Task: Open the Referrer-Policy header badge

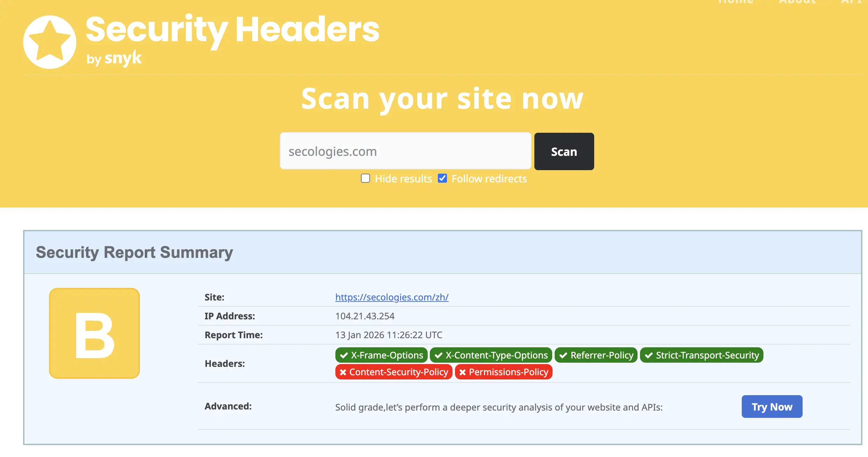Action: (x=596, y=355)
